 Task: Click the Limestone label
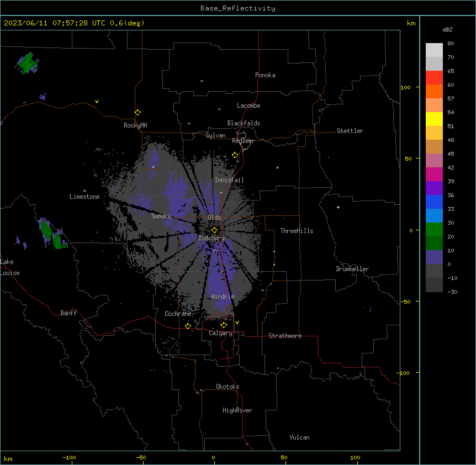pos(84,197)
